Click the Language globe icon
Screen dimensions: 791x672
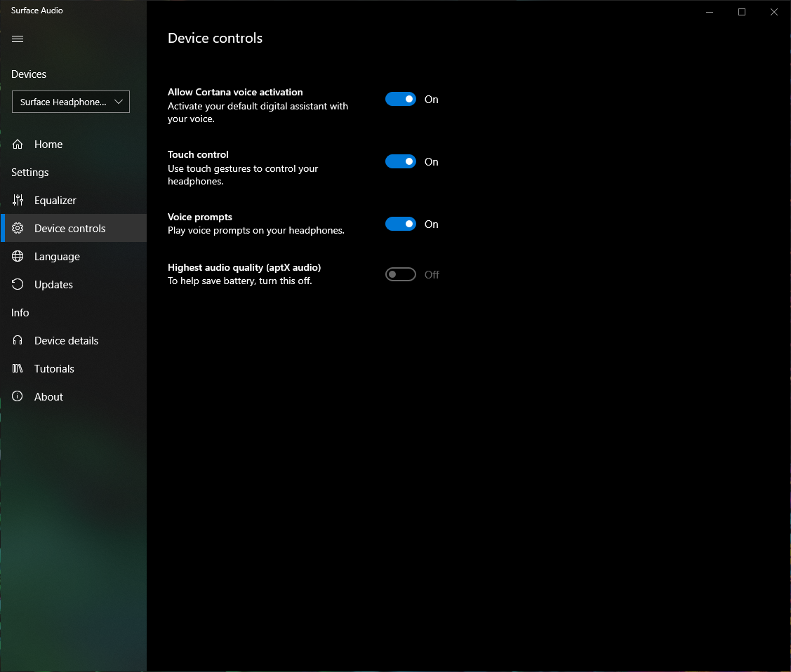click(18, 257)
